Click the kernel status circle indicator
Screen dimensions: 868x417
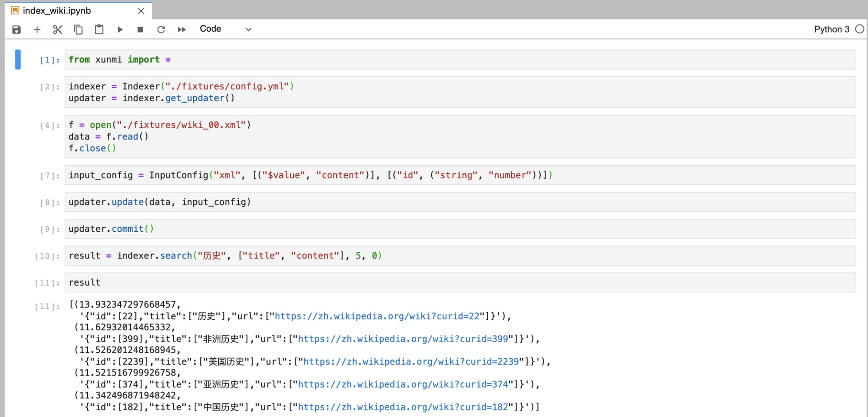tap(860, 29)
